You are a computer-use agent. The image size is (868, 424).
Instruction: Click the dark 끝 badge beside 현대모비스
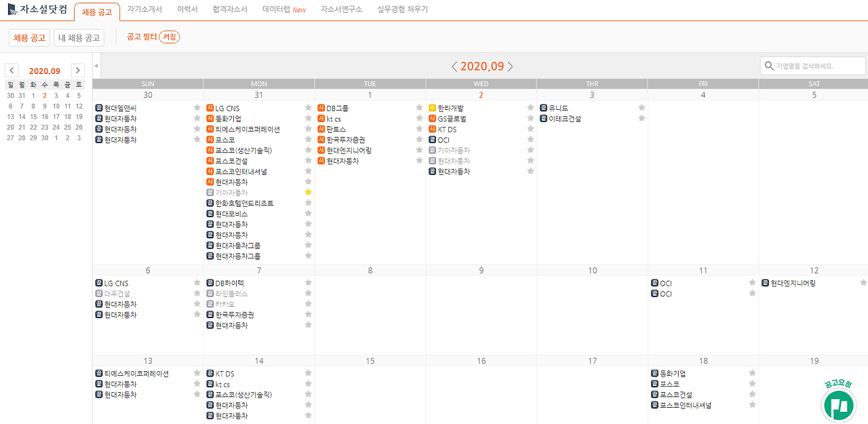[x=210, y=214]
